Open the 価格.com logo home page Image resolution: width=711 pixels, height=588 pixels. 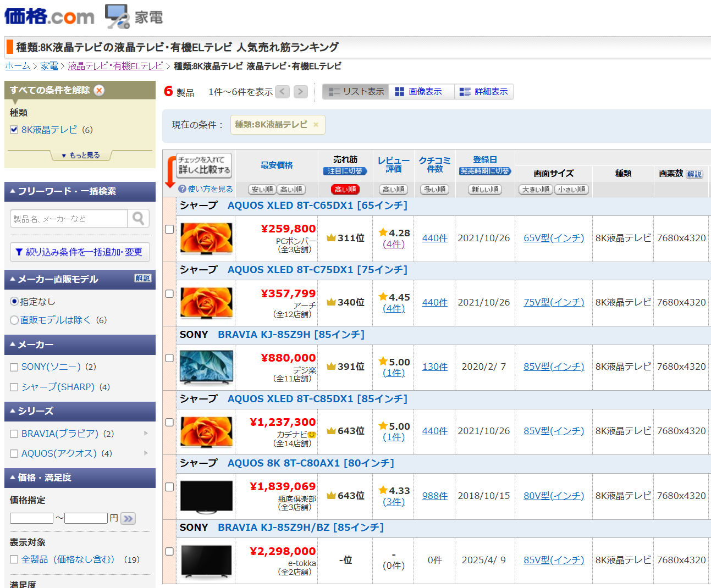pos(49,16)
